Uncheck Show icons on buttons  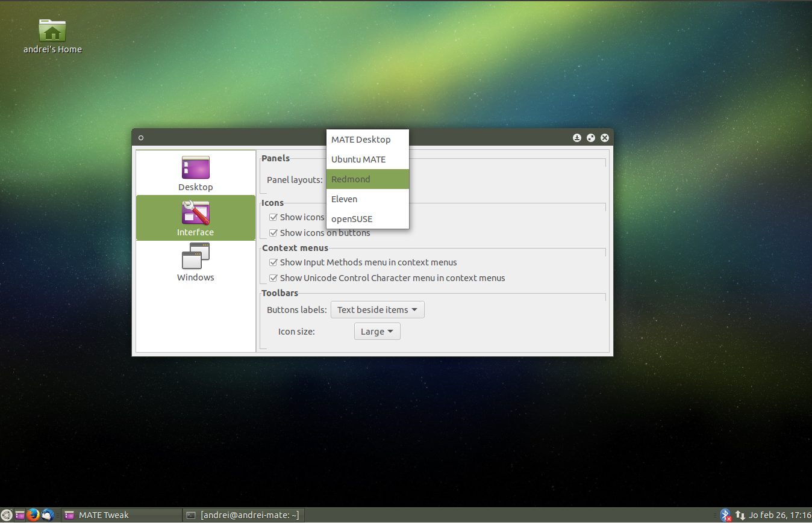coord(273,233)
